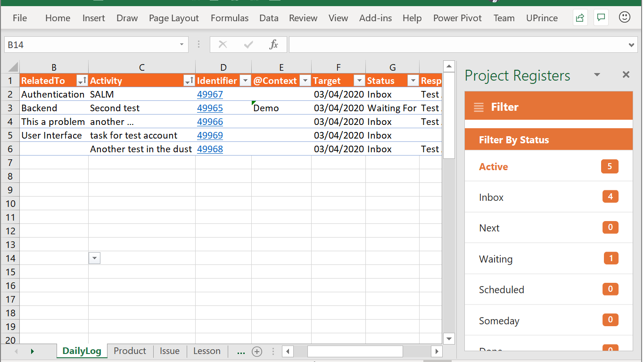
Task: Filter by Scheduled status
Action: coord(549,289)
